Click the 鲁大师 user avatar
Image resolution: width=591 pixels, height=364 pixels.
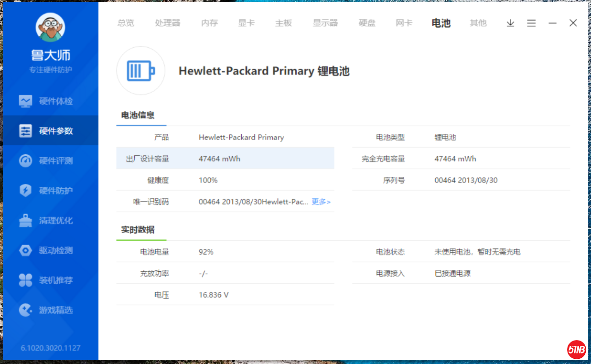pyautogui.click(x=50, y=27)
